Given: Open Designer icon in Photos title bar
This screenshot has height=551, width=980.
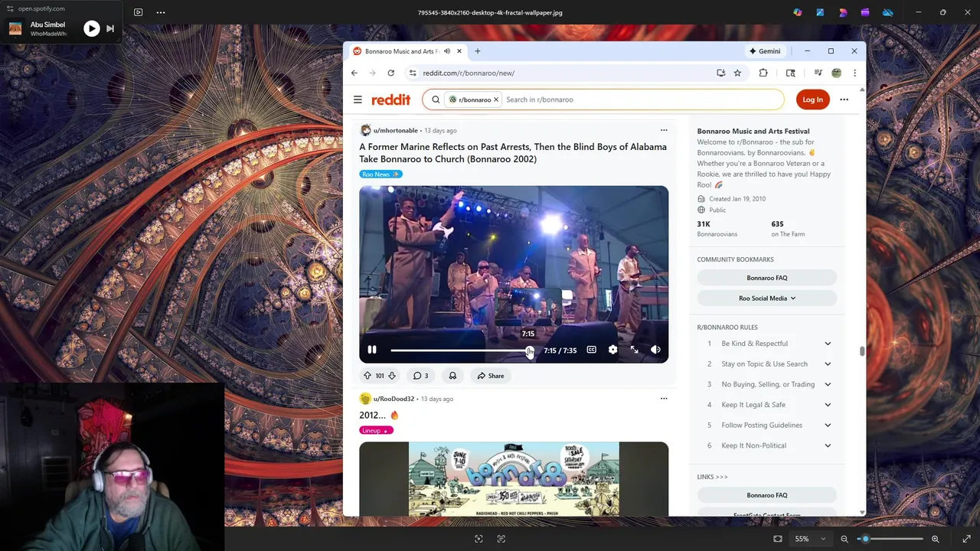Looking at the screenshot, I should click(843, 12).
